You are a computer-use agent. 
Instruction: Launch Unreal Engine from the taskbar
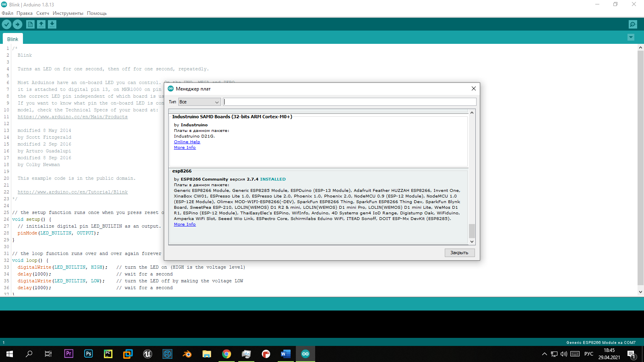pyautogui.click(x=148, y=354)
